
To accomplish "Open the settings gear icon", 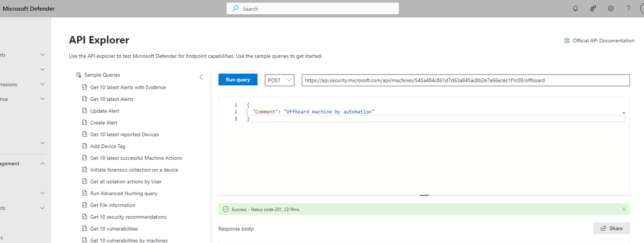I will pos(610,9).
